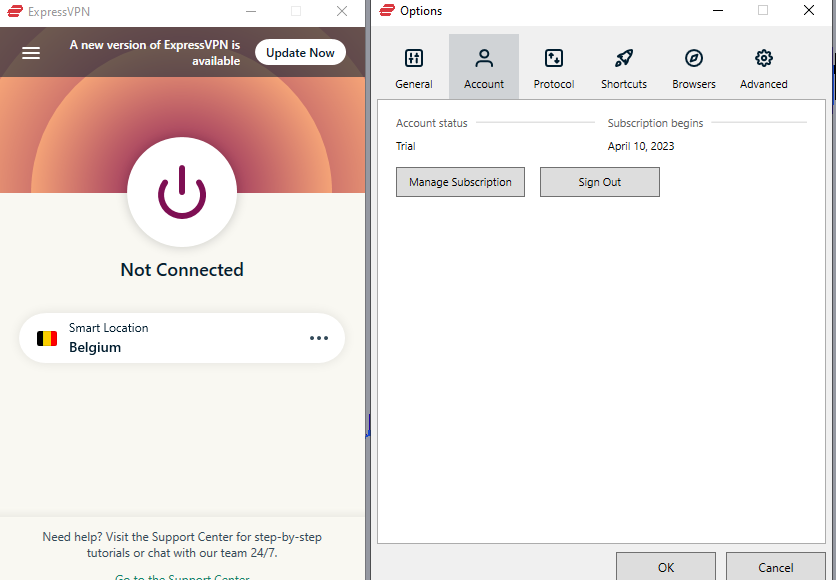Screen dimensions: 836x580
Task: Click the Account status heading
Action: pos(431,123)
